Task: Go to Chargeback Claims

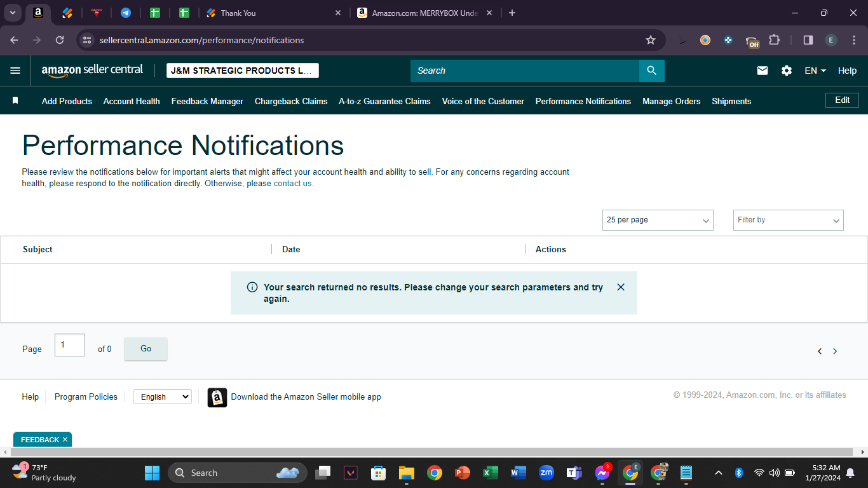Action: 291,101
